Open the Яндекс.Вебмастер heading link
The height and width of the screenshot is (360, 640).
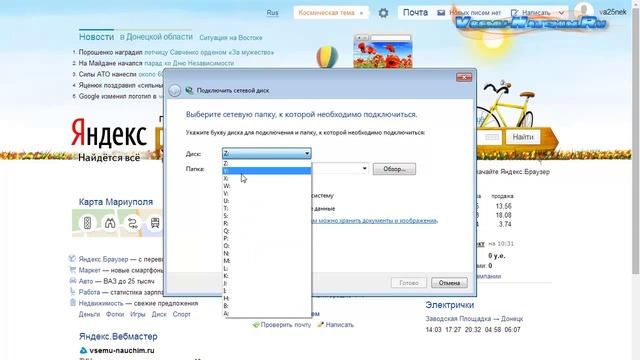(x=118, y=336)
